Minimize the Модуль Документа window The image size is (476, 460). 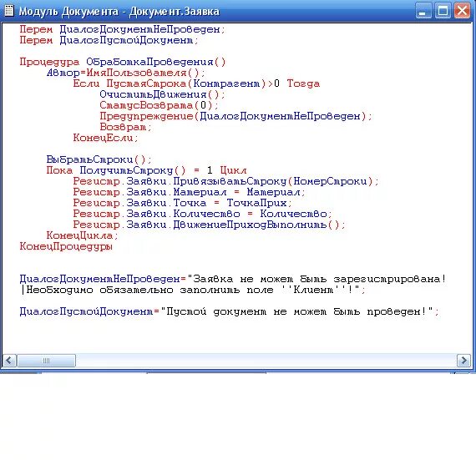(x=423, y=11)
